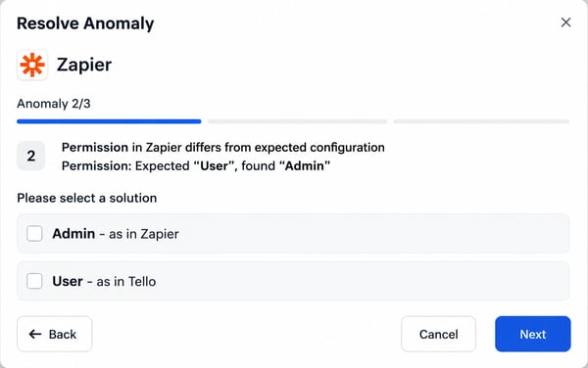
Task: Proceed with the Next button
Action: (x=533, y=334)
